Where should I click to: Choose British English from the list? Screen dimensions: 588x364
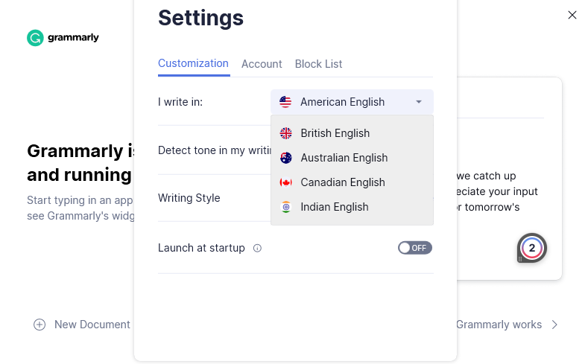pyautogui.click(x=335, y=133)
